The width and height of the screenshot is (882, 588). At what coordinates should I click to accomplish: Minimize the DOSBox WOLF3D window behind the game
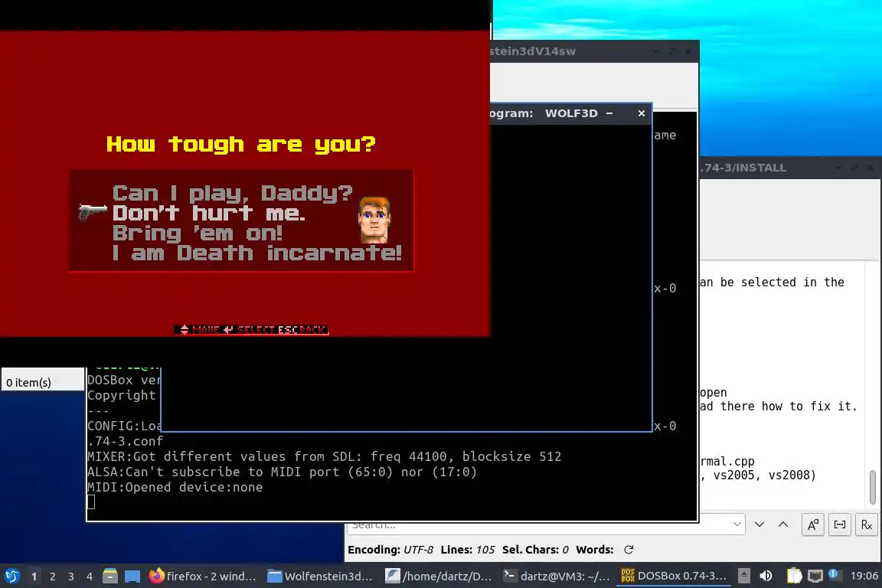[x=609, y=113]
